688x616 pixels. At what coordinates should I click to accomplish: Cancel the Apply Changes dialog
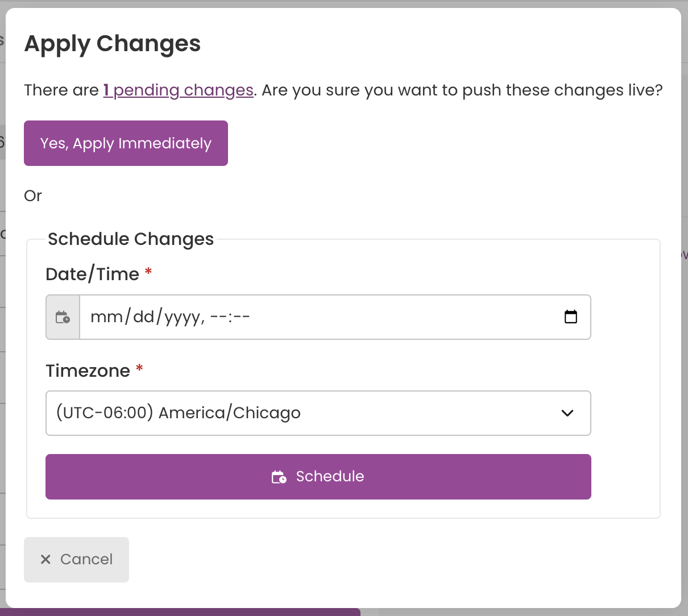point(76,560)
